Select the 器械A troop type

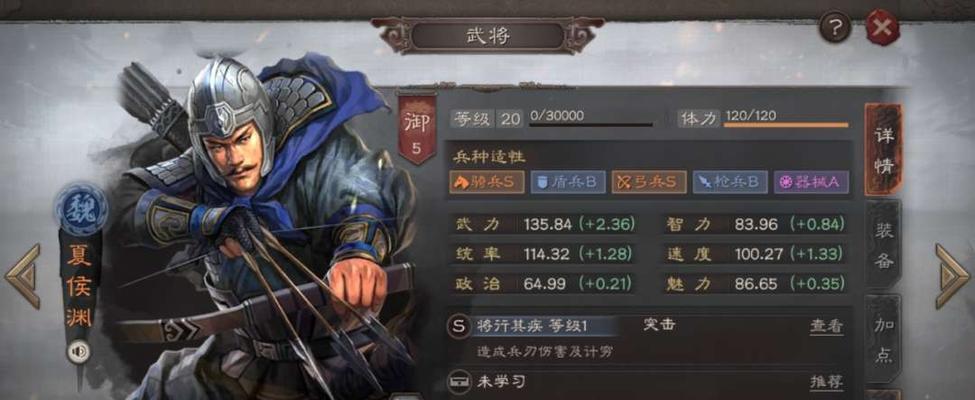(x=811, y=182)
